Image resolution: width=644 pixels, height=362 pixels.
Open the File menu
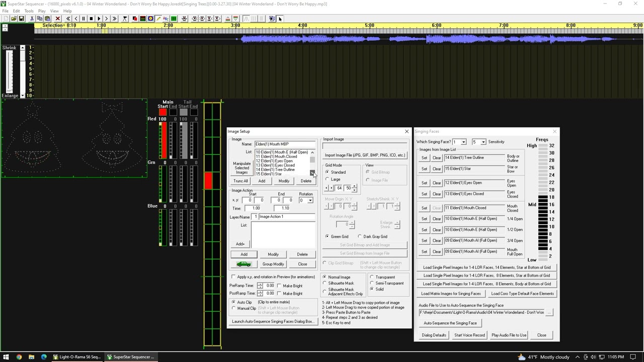pyautogui.click(x=5, y=11)
